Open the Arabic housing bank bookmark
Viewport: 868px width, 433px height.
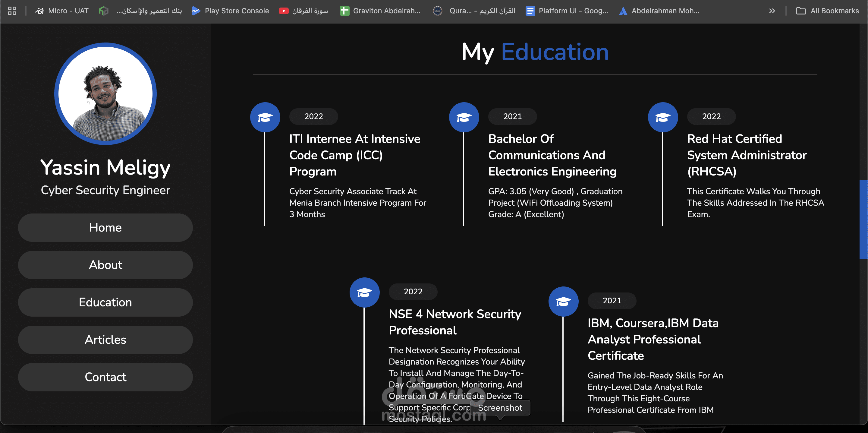[140, 11]
